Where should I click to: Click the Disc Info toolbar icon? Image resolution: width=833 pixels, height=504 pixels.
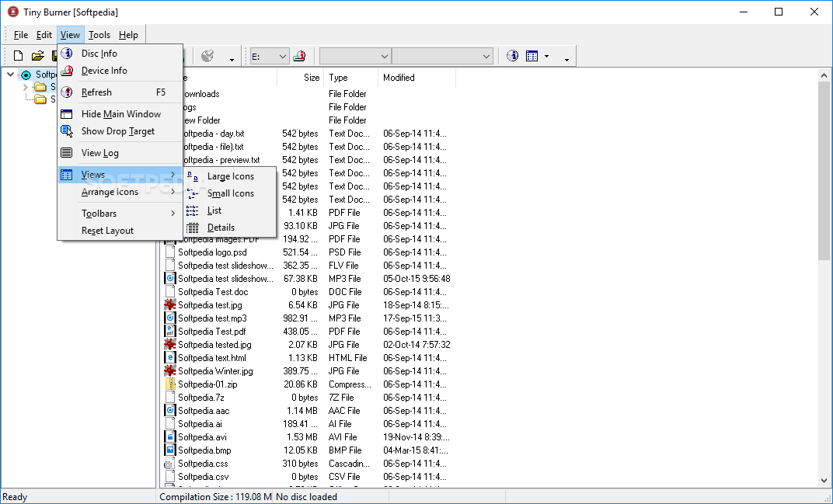(513, 56)
